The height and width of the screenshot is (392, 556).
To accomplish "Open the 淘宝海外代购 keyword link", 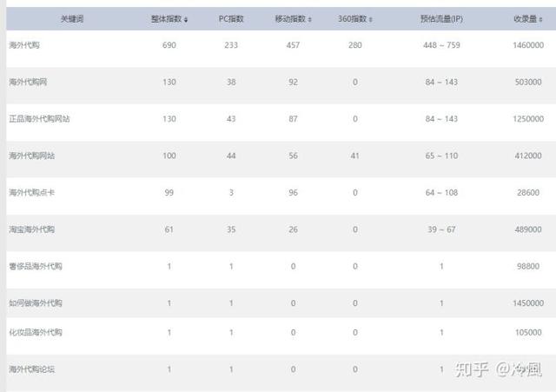I will pyautogui.click(x=31, y=229).
